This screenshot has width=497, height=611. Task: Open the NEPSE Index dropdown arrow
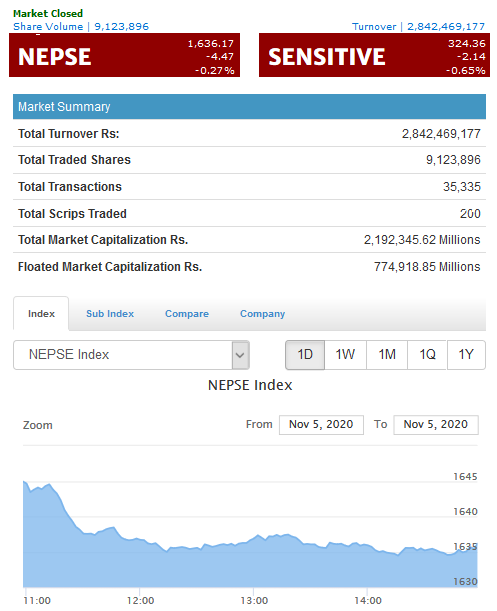click(240, 355)
